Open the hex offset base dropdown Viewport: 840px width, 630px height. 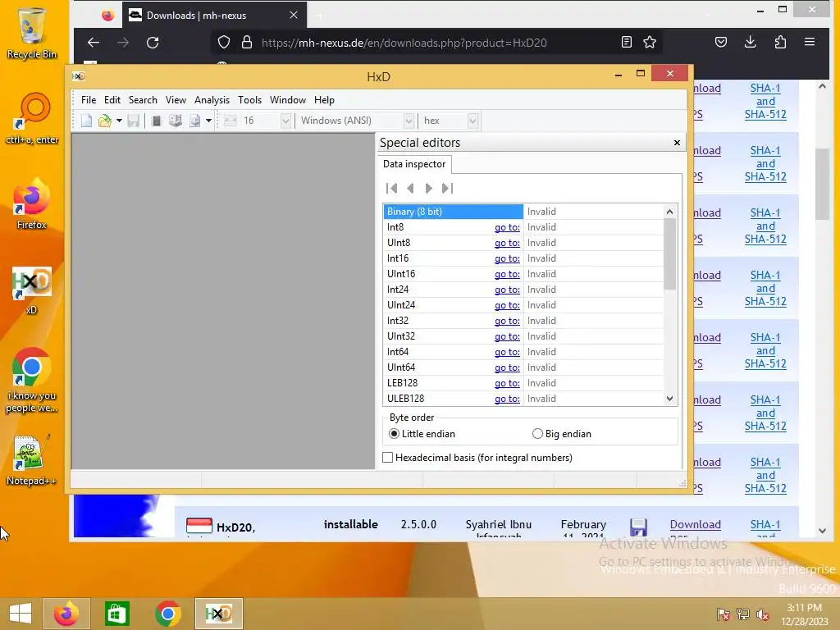[472, 121]
